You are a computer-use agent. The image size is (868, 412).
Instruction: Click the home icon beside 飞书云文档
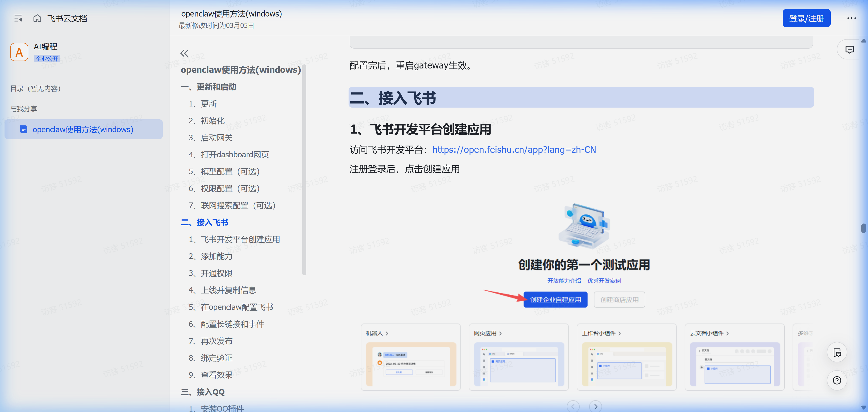pos(37,18)
